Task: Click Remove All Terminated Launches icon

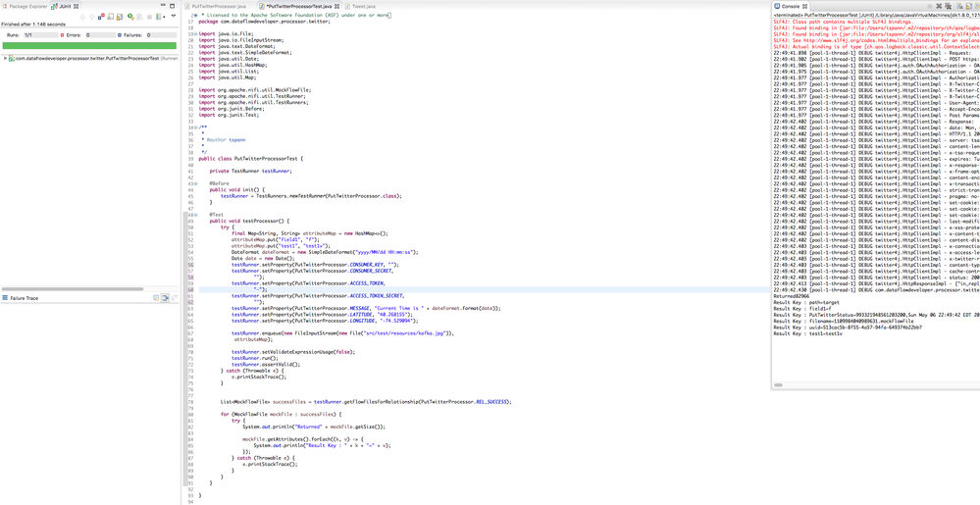Action: coord(949,6)
